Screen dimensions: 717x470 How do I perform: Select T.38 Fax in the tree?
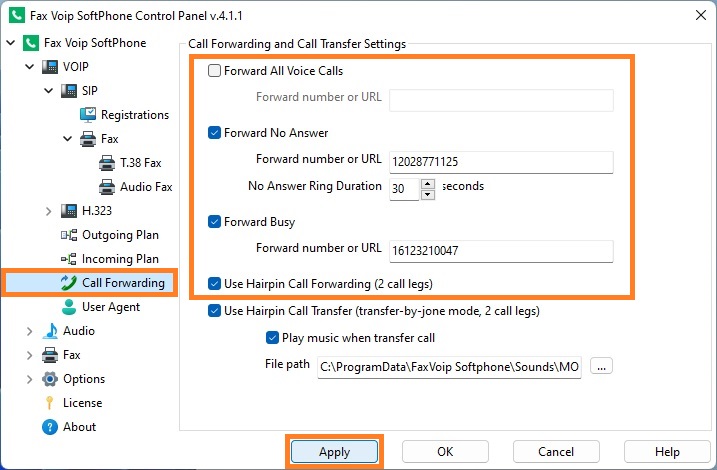point(141,163)
